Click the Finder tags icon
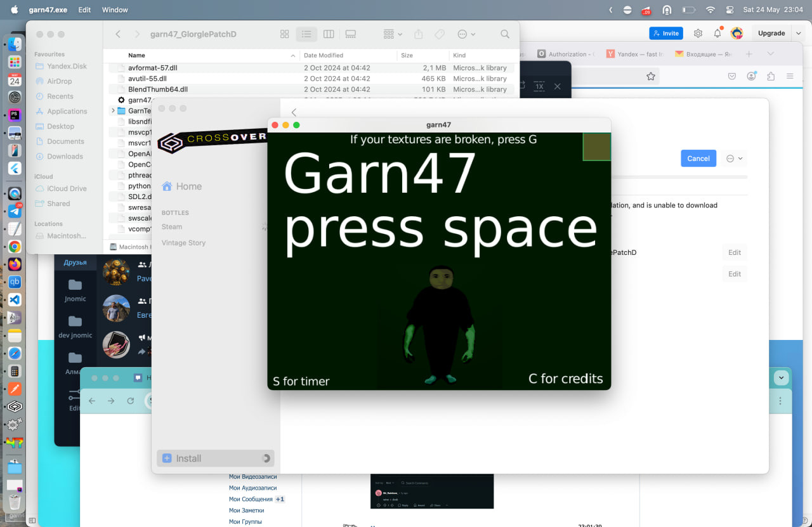812x527 pixels. pyautogui.click(x=439, y=34)
